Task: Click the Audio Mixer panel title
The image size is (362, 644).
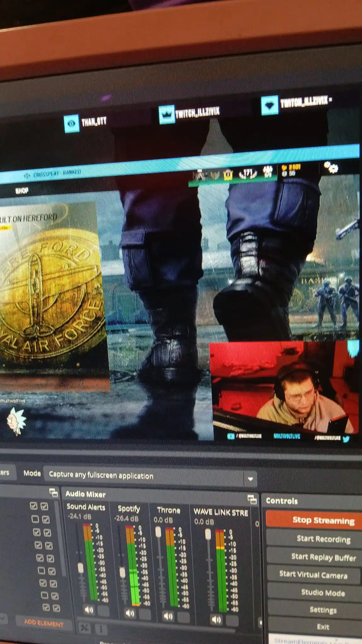Action: coord(85,494)
